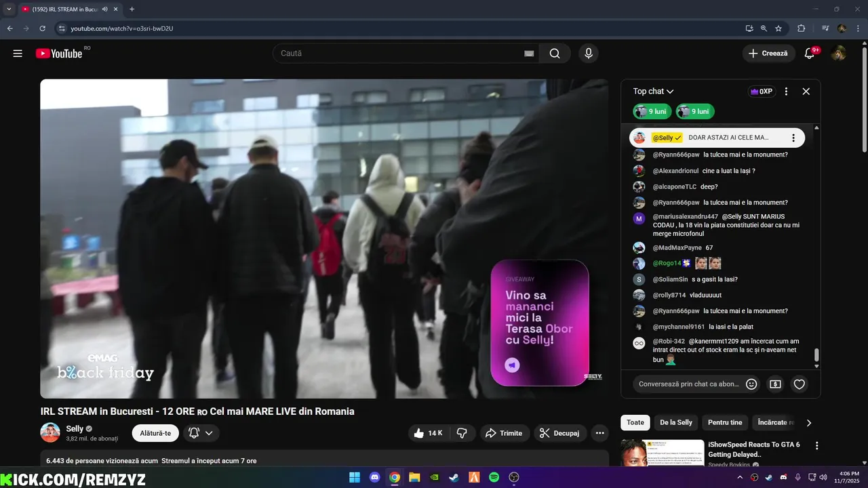Screen dimensions: 868x488
Task: Open the zoom indicator in address bar
Action: [764, 28]
